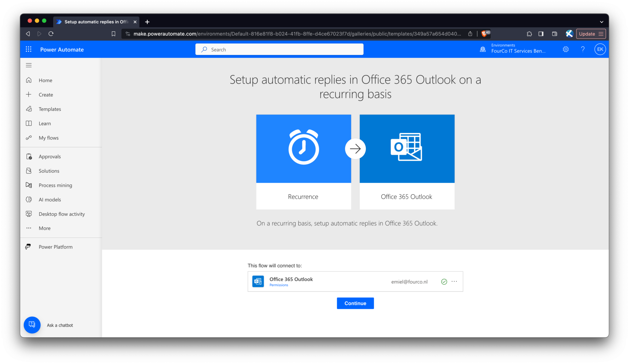
Task: Select Templates in the left menu
Action: coord(50,109)
